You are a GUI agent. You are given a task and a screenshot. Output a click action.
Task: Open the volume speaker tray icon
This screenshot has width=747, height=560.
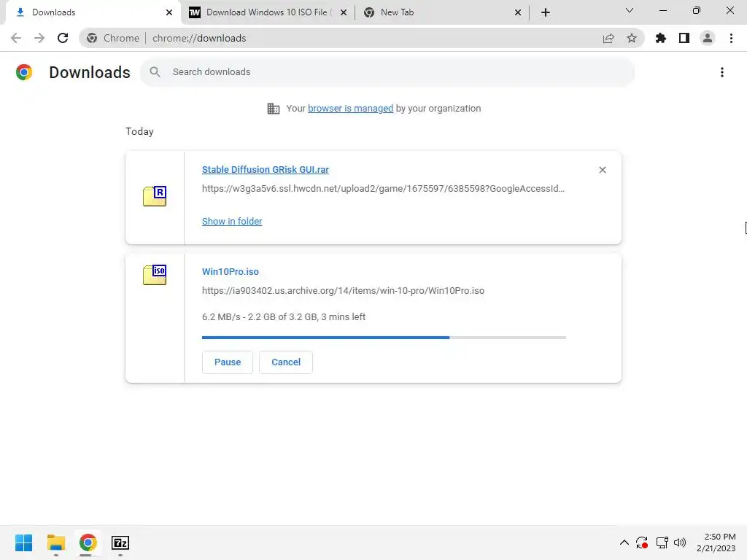680,542
